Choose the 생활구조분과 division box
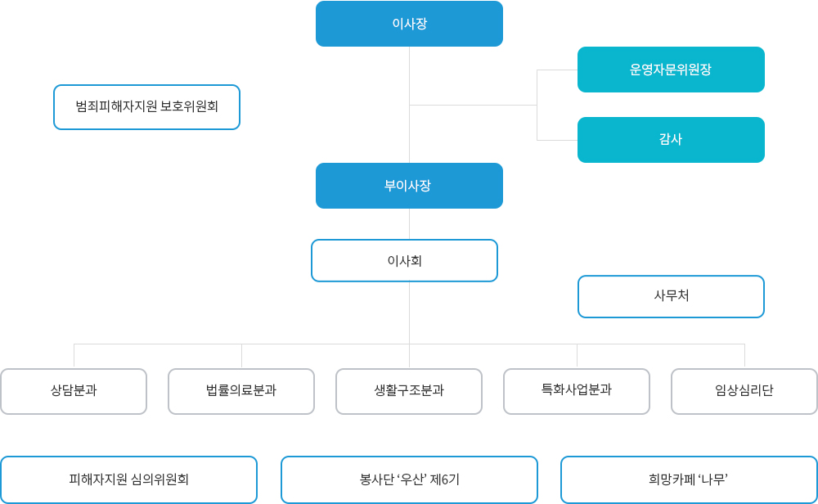Viewport: 818px width, 504px height. coord(409,391)
